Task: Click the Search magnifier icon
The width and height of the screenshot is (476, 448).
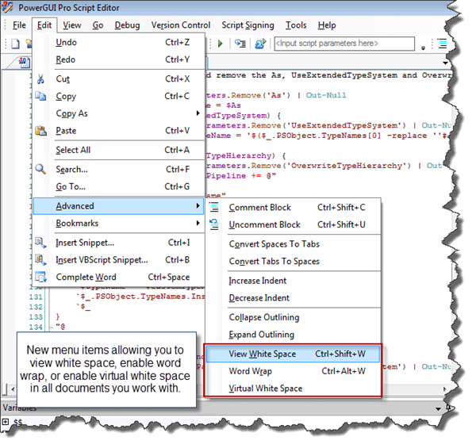Action: [x=40, y=170]
